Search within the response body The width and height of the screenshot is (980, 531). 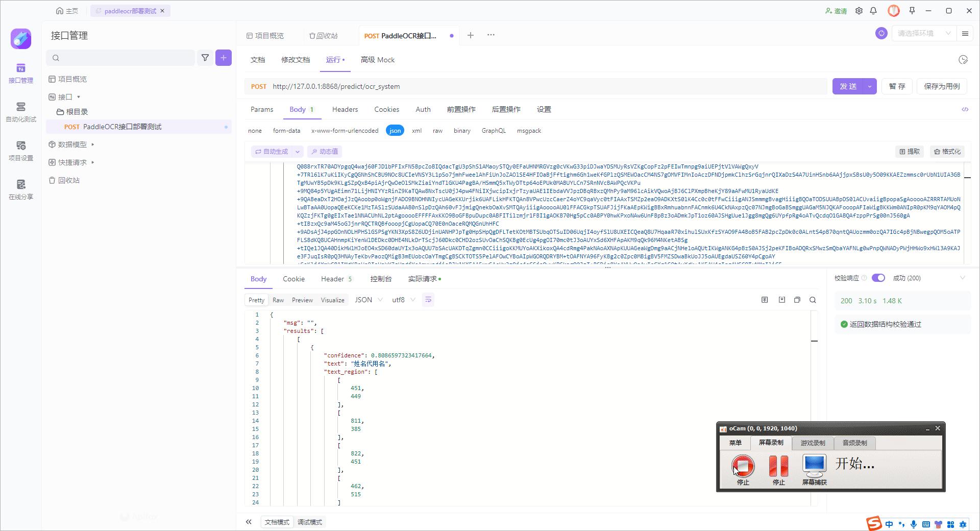(813, 300)
